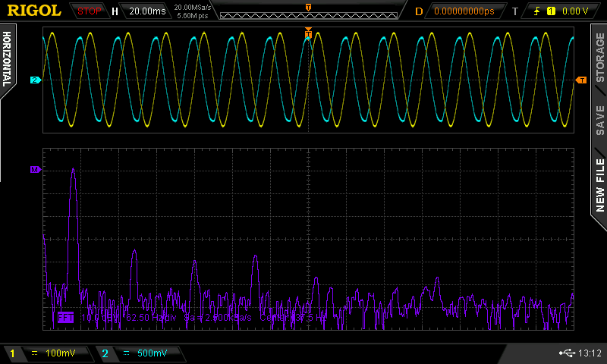Click the orange trigger level marker
Image resolution: width=607 pixels, height=364 pixels.
tap(581, 80)
